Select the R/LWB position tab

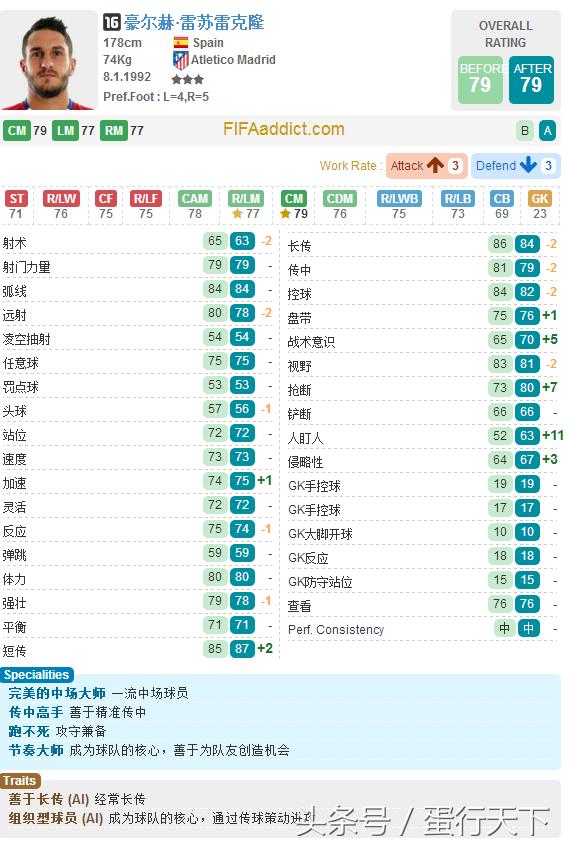[x=399, y=199]
